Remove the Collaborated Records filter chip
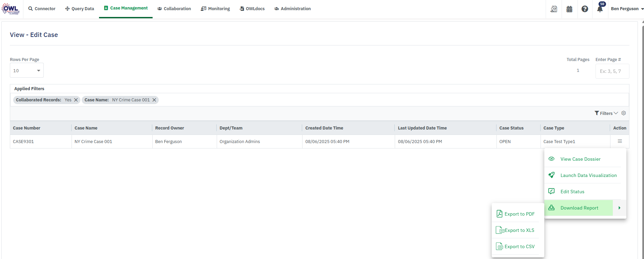This screenshot has width=644, height=259. (x=76, y=100)
